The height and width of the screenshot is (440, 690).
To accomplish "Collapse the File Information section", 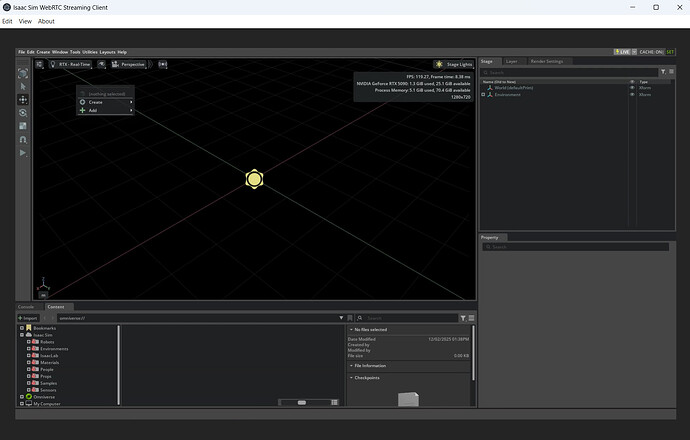I will (x=352, y=366).
